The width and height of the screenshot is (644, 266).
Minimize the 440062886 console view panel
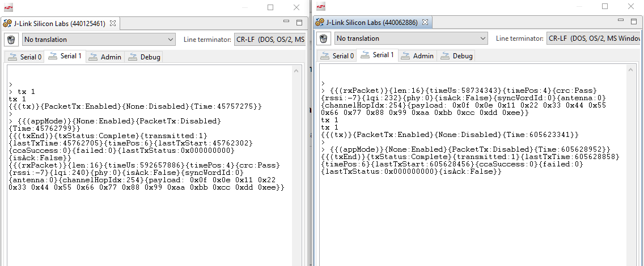621,22
